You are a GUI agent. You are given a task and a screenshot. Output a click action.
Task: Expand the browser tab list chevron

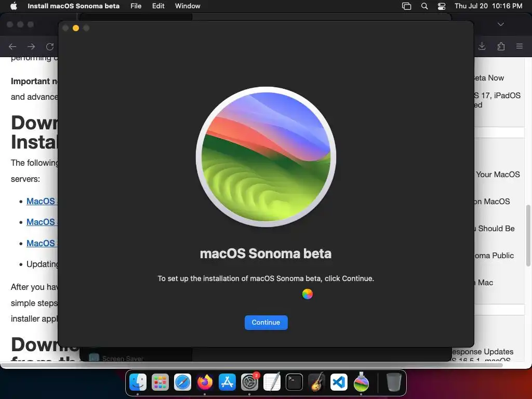click(x=501, y=24)
